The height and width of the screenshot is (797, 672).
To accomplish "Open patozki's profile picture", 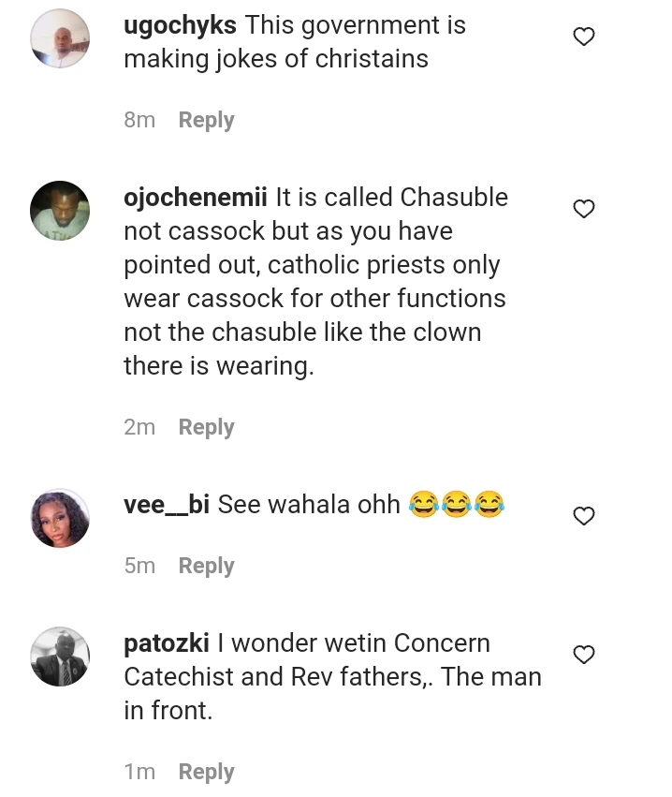I will tap(60, 657).
